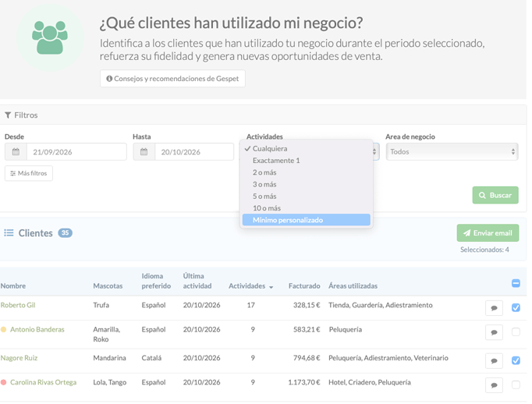Click the Actividades dropdown arrows
532x404 pixels.
tap(374, 151)
